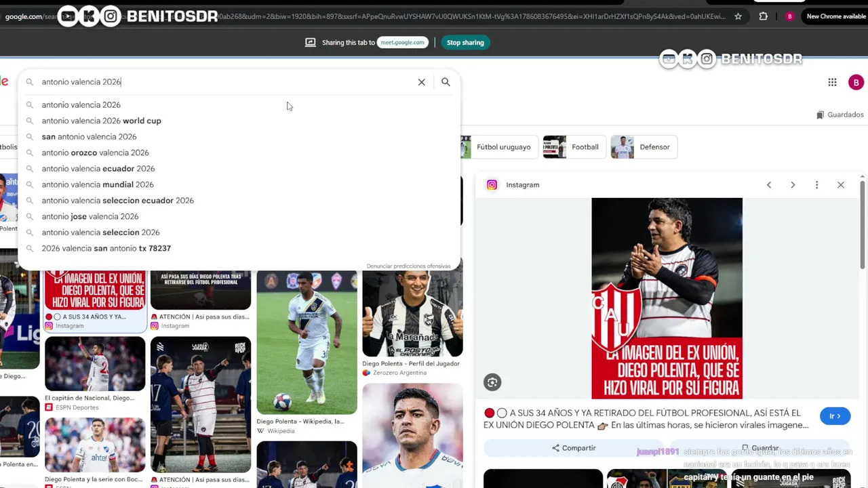This screenshot has height=488, width=868.
Task: Open the large preview image in the Instagram panel
Action: click(667, 298)
